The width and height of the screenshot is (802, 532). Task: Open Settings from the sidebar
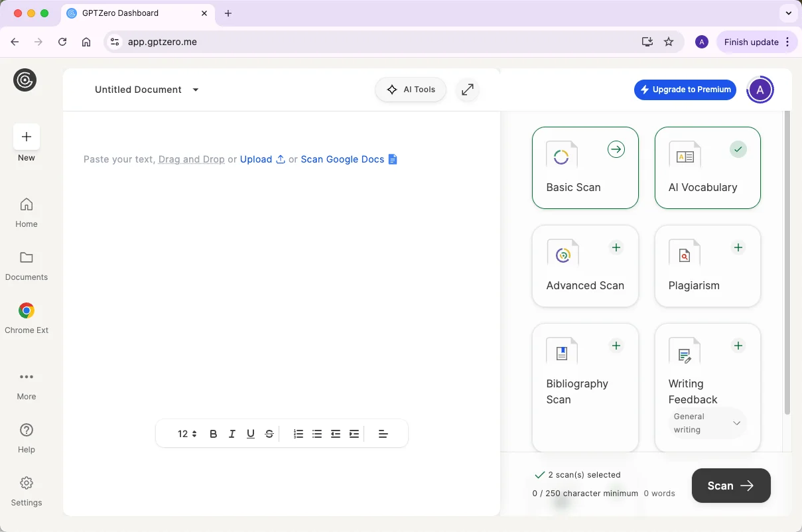coord(26,490)
